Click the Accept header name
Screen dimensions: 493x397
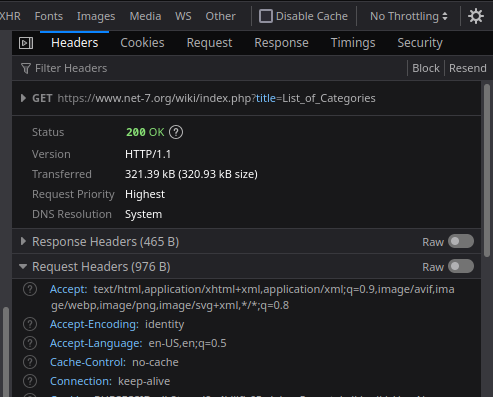click(x=69, y=289)
